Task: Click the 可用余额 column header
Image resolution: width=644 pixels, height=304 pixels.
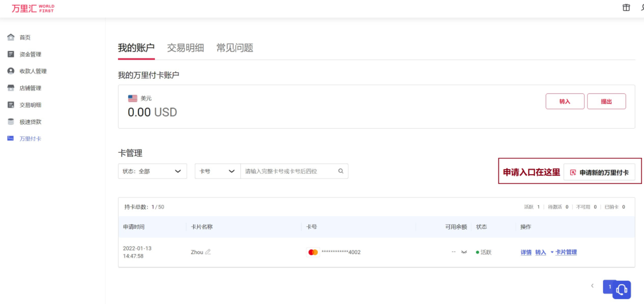Action: click(x=456, y=227)
